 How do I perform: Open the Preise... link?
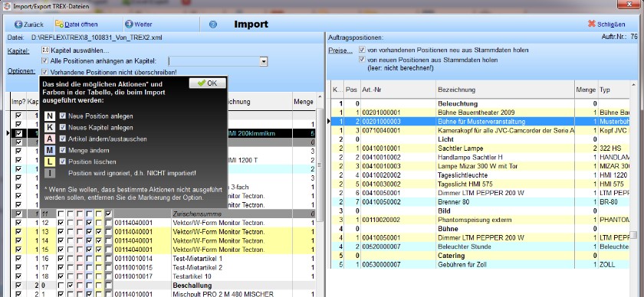(x=340, y=51)
